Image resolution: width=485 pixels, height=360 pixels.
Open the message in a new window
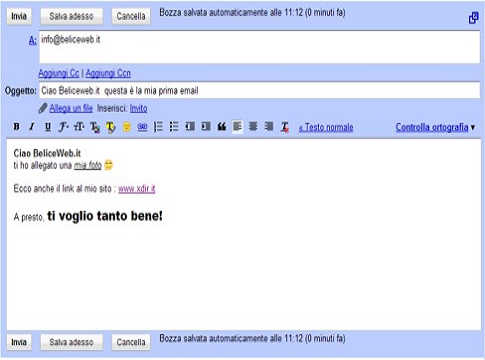473,18
